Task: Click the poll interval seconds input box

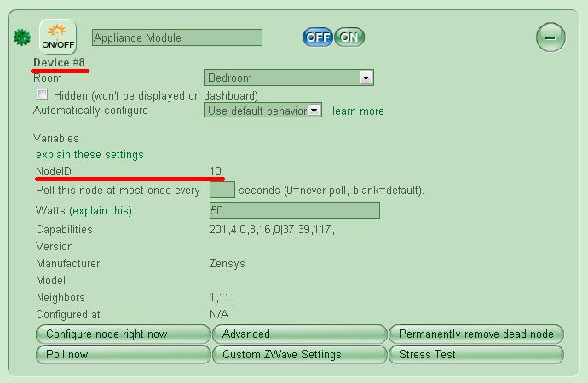Action: coord(222,190)
